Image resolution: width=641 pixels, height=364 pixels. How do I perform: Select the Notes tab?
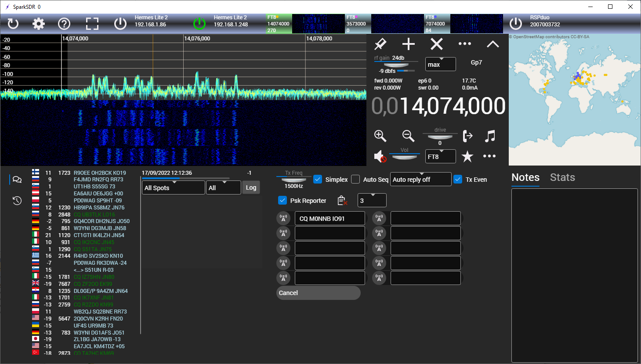pyautogui.click(x=525, y=177)
